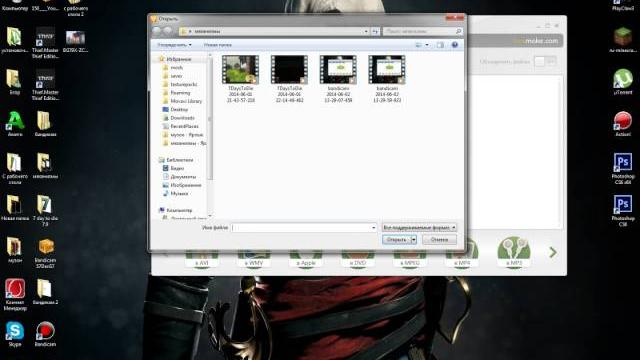
Task: Toggle the join files switch in Freemake
Action: point(545,62)
